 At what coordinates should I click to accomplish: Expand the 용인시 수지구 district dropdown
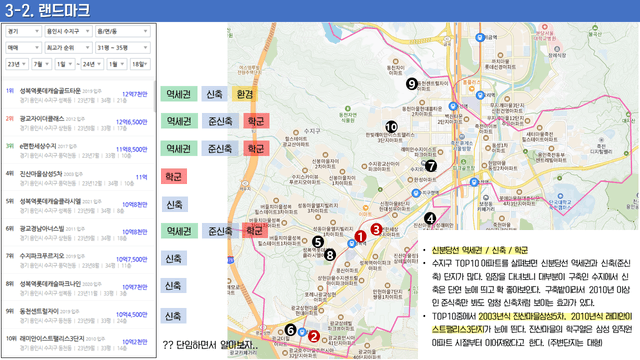[68, 31]
